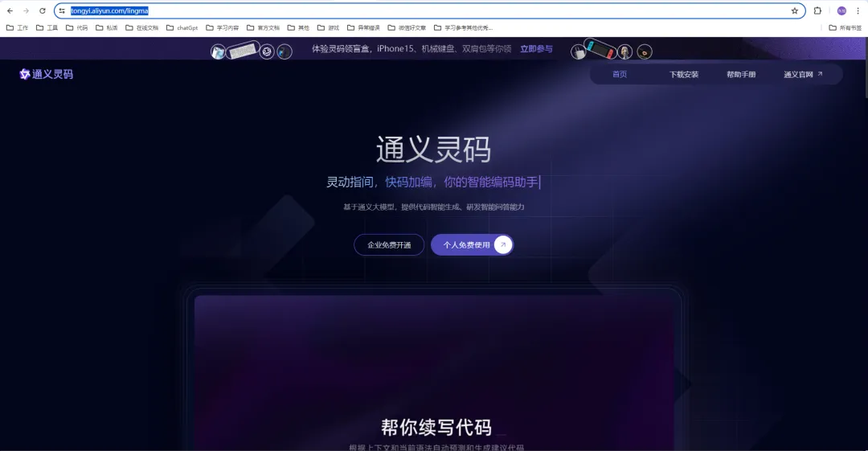Open the browser extensions puzzle icon

click(817, 10)
